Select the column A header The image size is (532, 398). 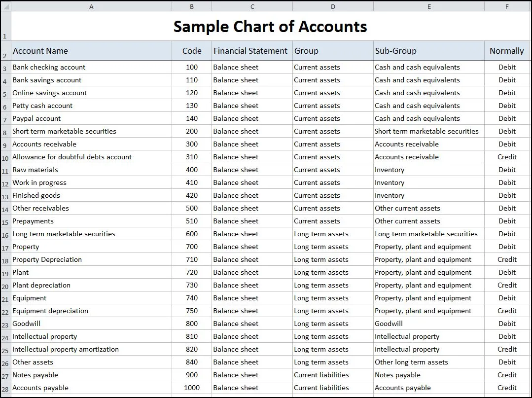click(91, 6)
